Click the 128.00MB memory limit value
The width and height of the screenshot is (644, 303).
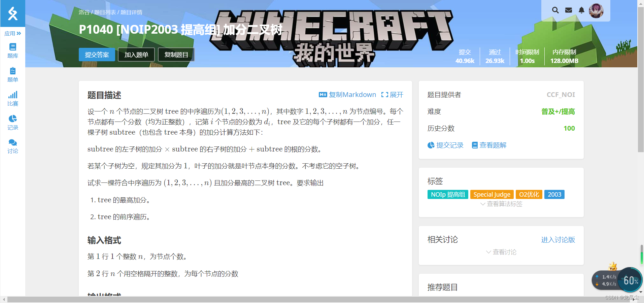(564, 61)
